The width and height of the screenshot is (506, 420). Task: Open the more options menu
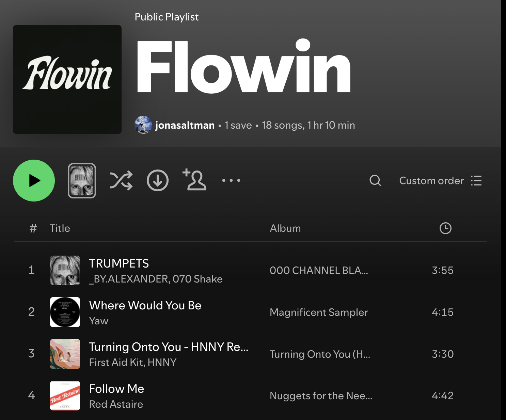(x=231, y=180)
